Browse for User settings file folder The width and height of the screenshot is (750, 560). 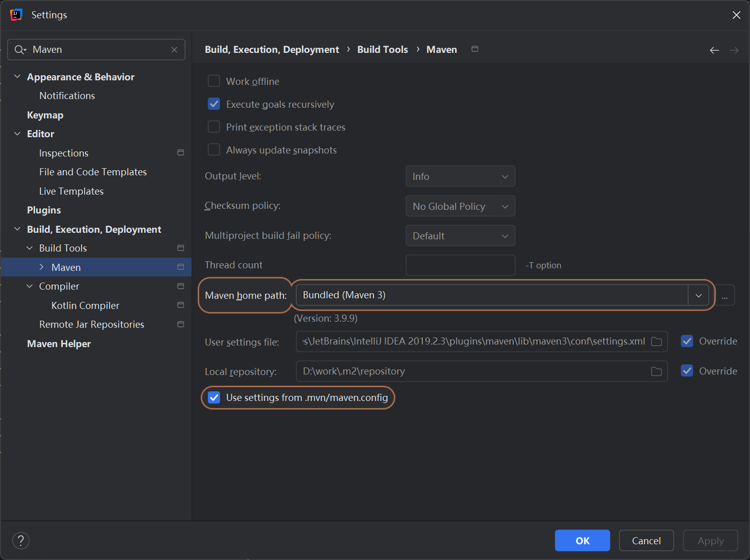click(x=657, y=341)
